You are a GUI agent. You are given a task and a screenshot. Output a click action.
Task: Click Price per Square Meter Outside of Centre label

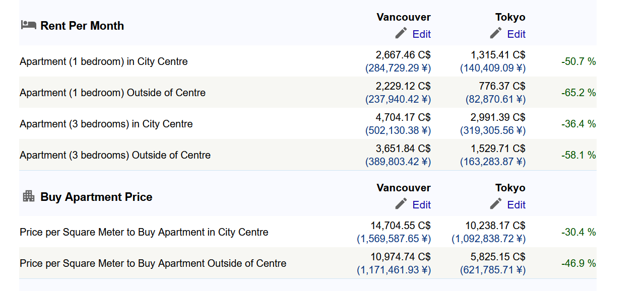[x=153, y=263]
